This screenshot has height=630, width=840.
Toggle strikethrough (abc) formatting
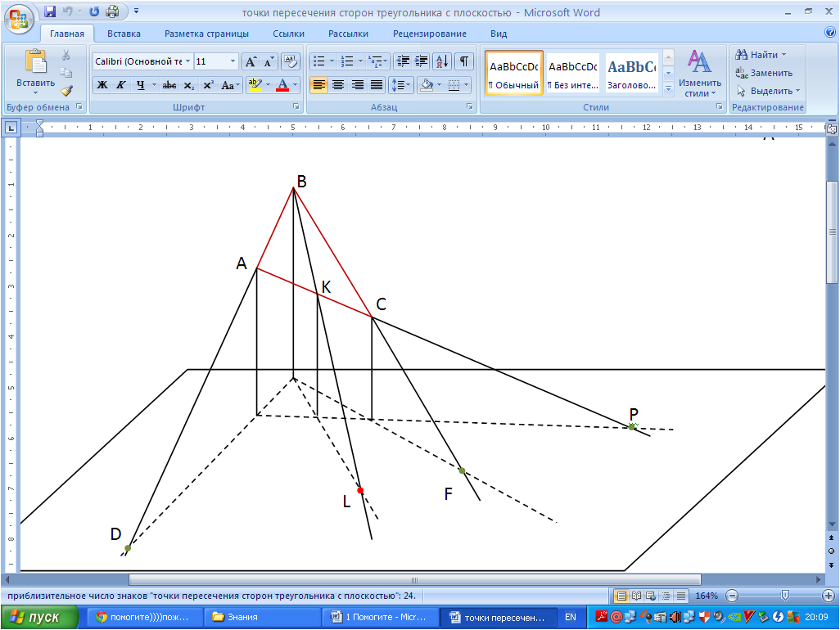[x=169, y=84]
